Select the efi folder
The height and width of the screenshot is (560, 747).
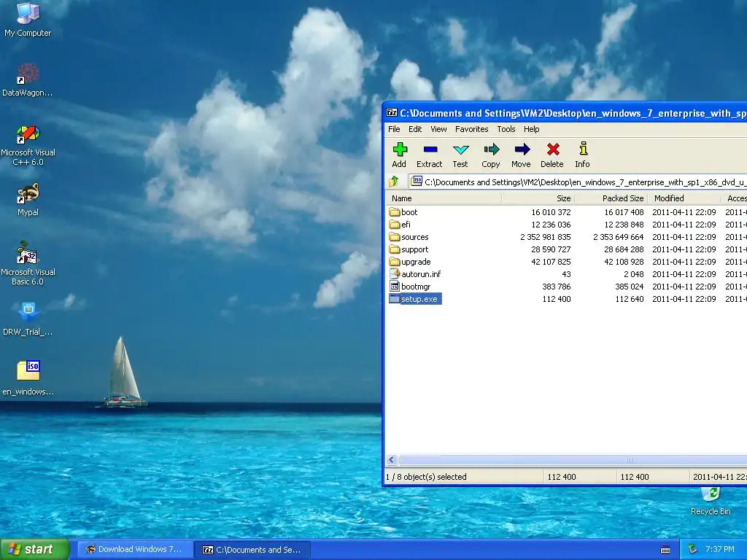[400, 225]
